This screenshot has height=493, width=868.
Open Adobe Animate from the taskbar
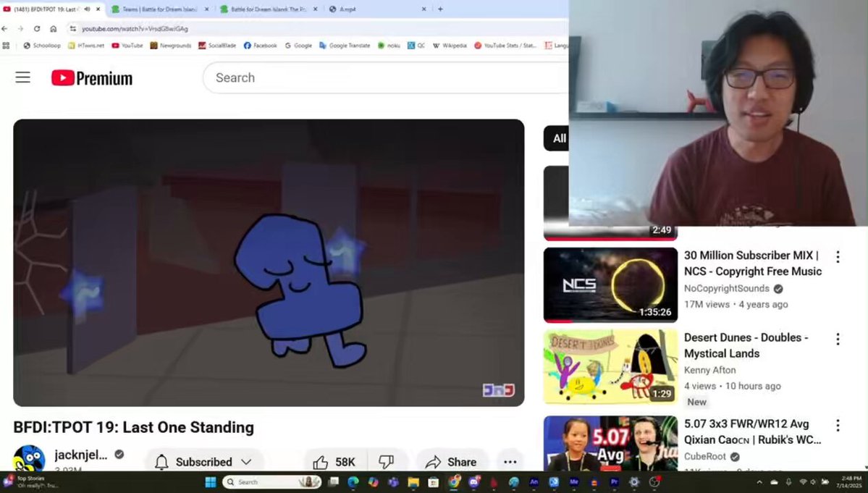click(534, 482)
